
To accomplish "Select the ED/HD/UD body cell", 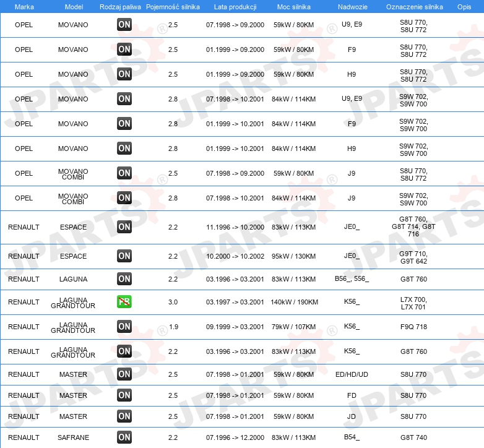I will point(352,374).
